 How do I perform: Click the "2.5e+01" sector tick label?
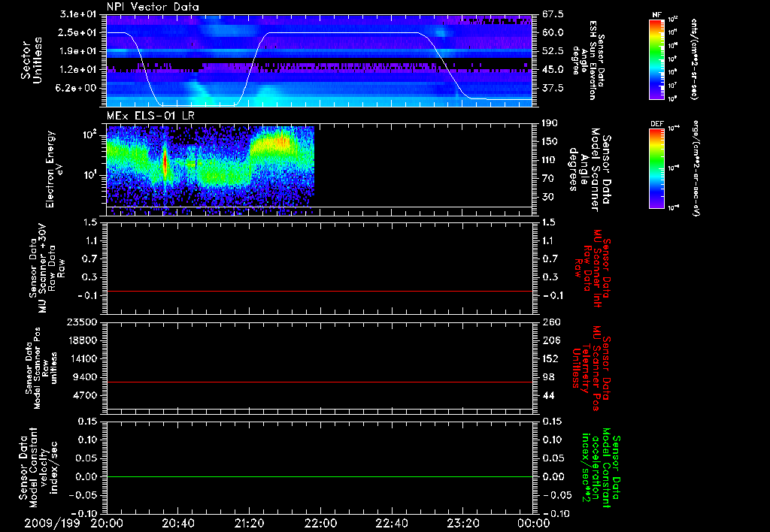tap(77, 32)
